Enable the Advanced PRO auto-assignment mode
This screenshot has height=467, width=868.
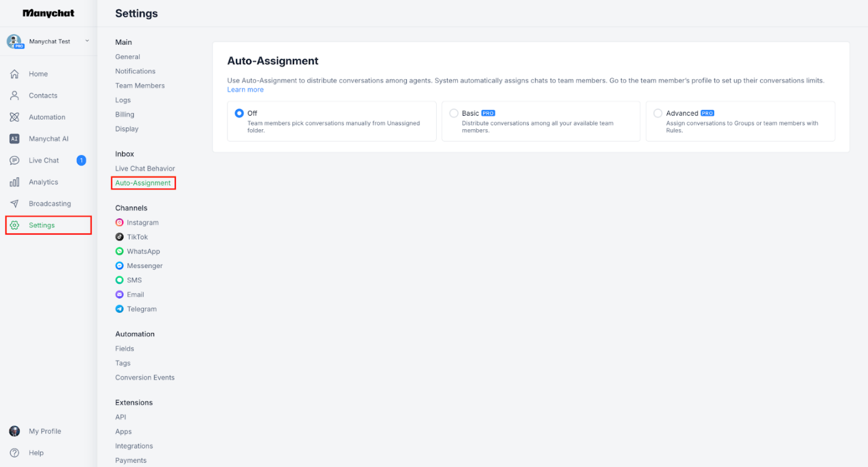658,113
